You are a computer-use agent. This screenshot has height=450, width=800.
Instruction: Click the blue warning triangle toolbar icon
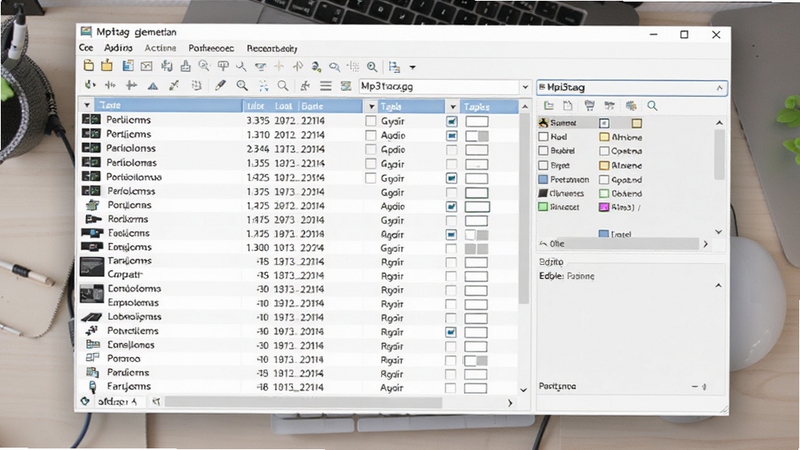pyautogui.click(x=153, y=86)
